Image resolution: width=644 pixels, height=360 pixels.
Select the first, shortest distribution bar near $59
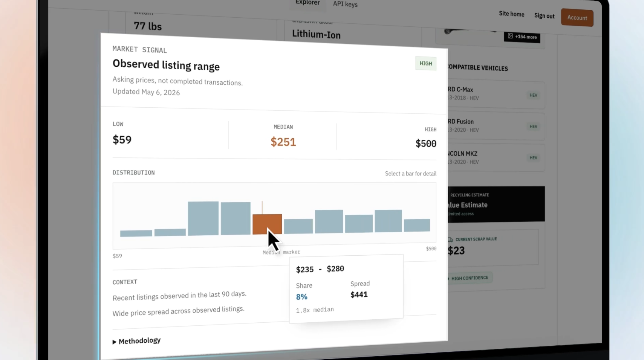(136, 233)
